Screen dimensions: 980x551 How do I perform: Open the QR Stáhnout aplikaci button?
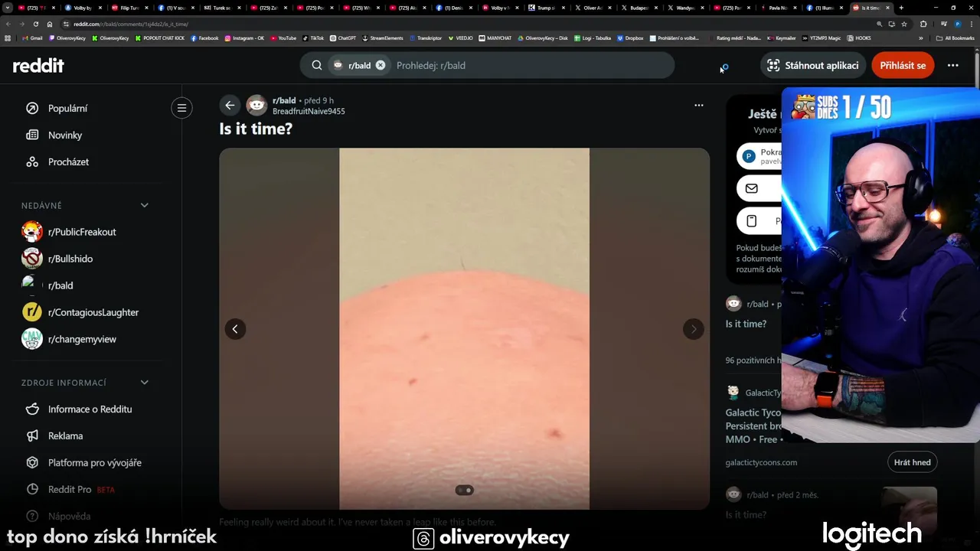812,65
